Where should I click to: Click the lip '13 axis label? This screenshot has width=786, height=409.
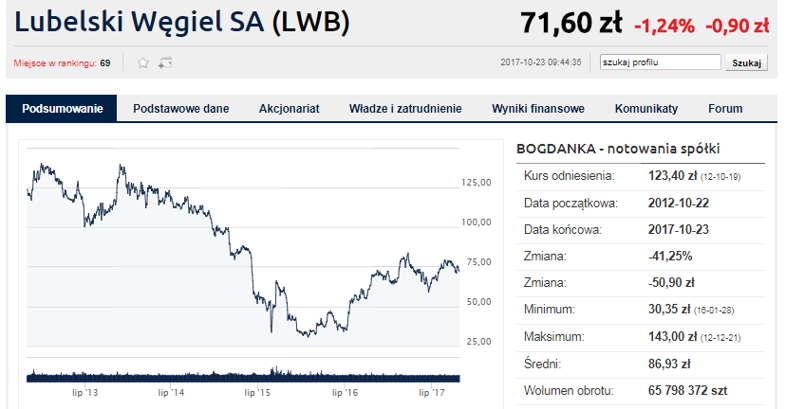point(85,392)
